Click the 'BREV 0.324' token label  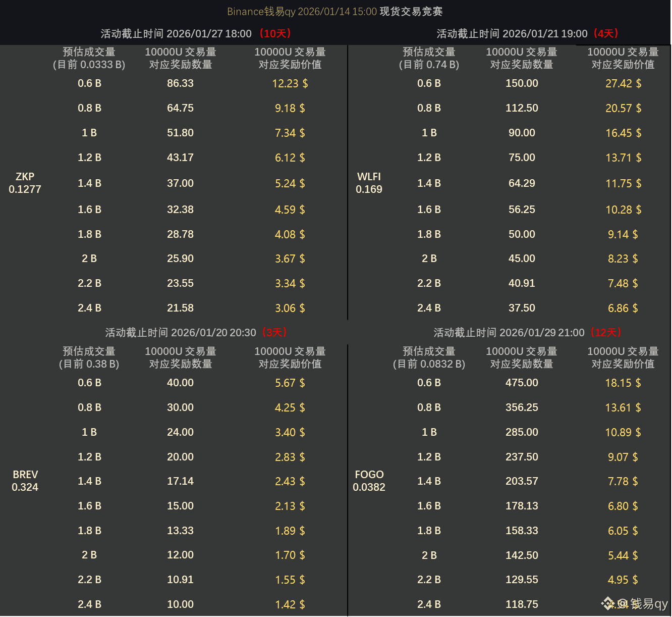coord(25,481)
